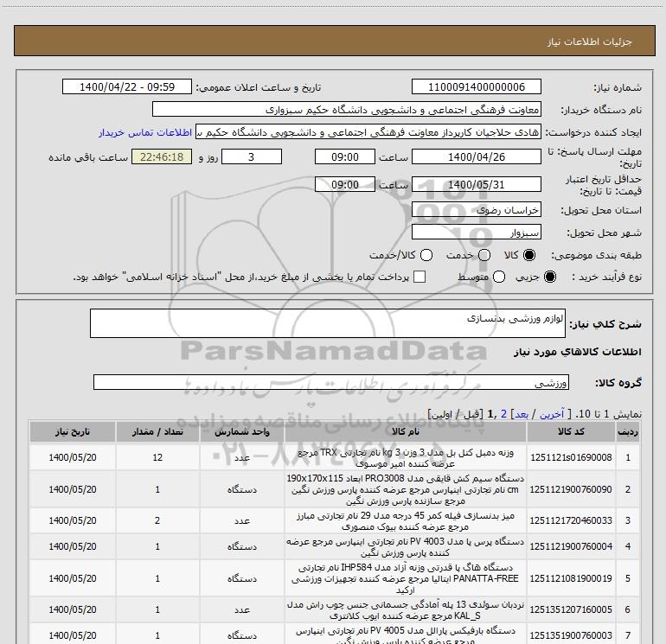Click the reply deadline hour 09:00 field

point(345,156)
